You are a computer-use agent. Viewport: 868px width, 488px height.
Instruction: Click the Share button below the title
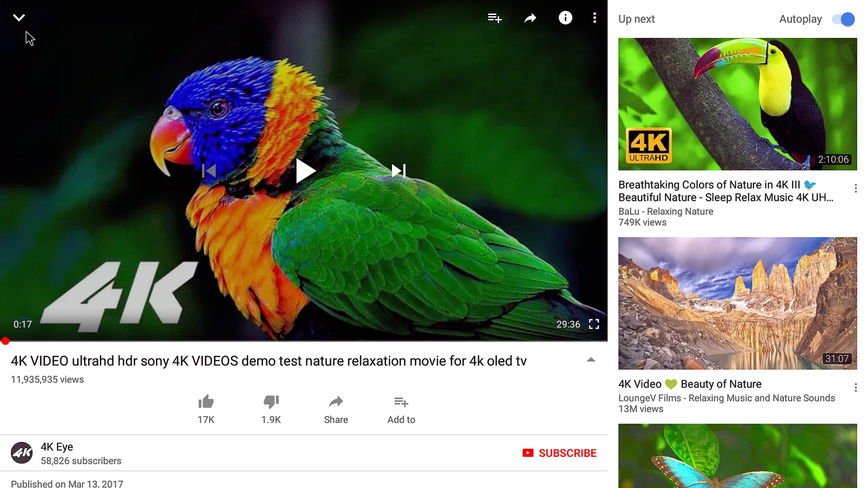[336, 409]
